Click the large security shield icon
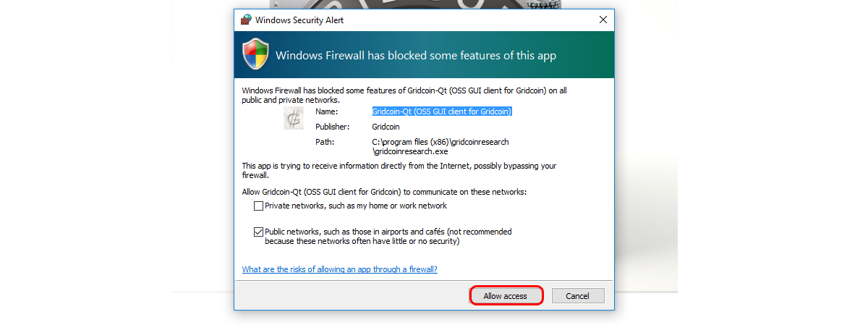The width and height of the screenshot is (868, 325). click(255, 55)
